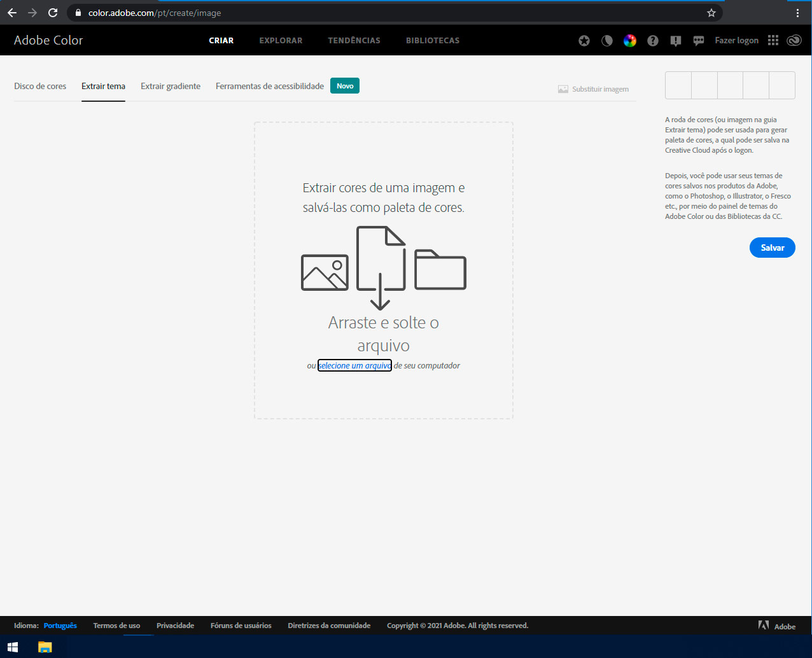
Task: Open the Chrome three-dot menu
Action: [797, 13]
